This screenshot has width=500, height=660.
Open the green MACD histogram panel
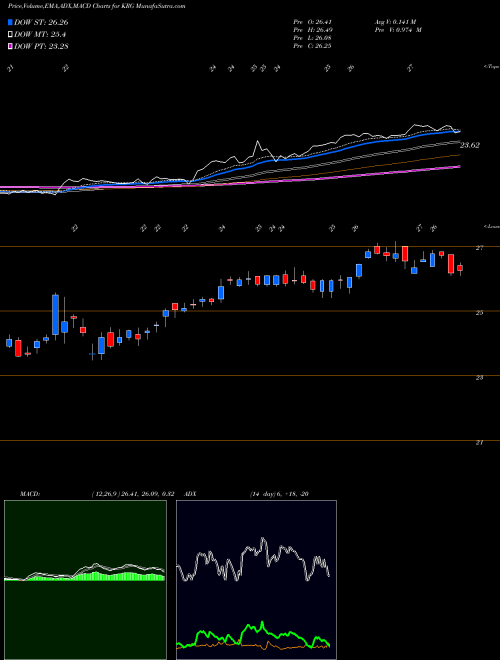pyautogui.click(x=85, y=580)
